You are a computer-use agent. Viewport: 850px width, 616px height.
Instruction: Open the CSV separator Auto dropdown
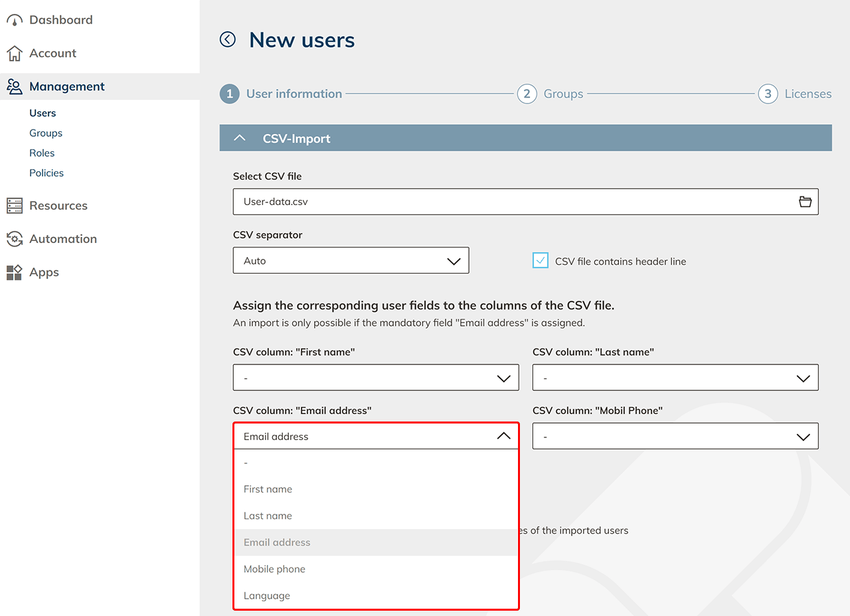(x=351, y=261)
